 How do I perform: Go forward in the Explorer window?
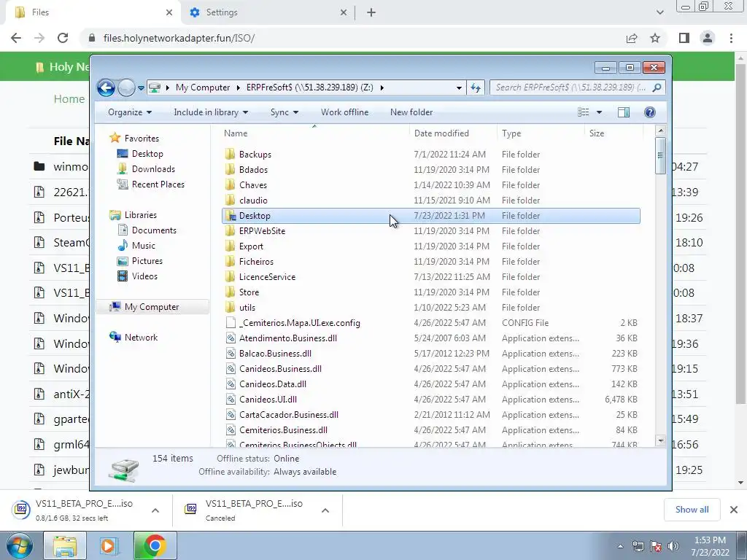[125, 87]
